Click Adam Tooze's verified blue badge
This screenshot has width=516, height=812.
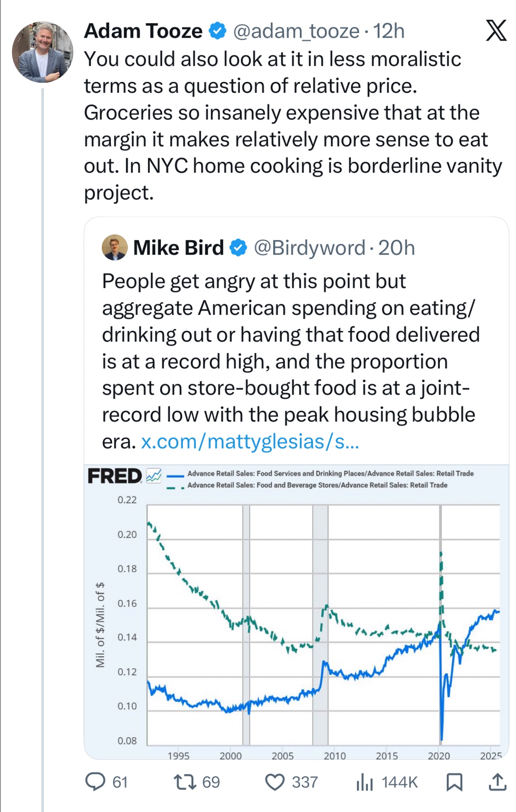tap(217, 31)
